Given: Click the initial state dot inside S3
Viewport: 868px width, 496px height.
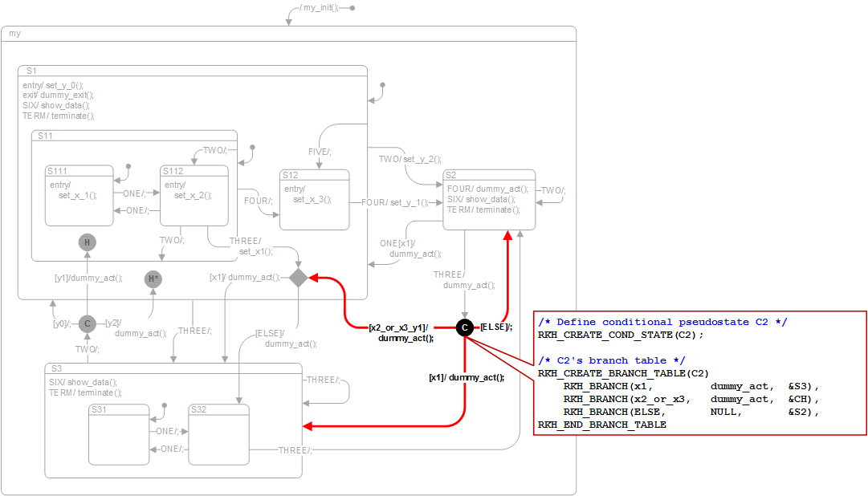Looking at the screenshot, I should [164, 405].
